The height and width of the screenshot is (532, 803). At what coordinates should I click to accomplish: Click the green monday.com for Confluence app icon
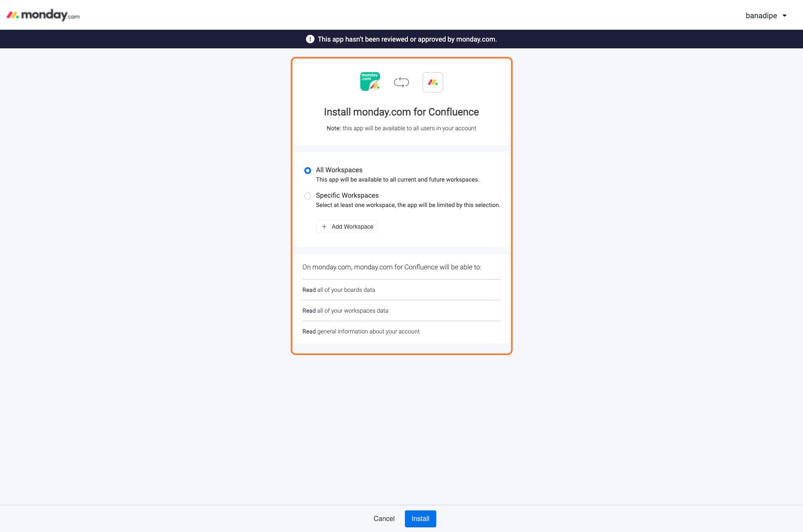[370, 82]
